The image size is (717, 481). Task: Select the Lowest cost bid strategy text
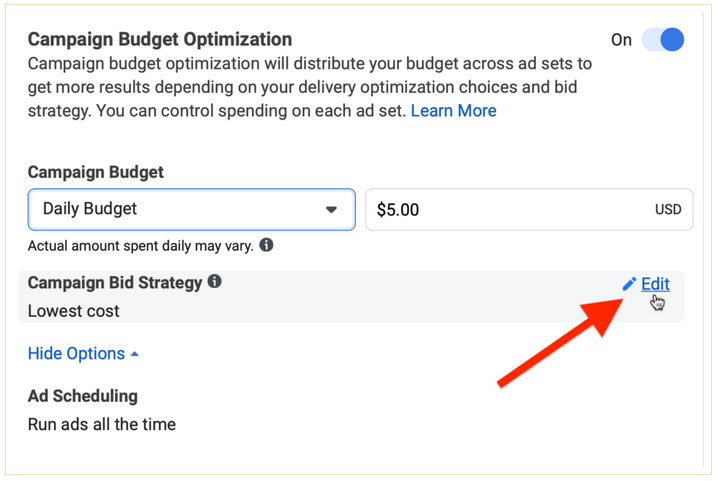(74, 311)
